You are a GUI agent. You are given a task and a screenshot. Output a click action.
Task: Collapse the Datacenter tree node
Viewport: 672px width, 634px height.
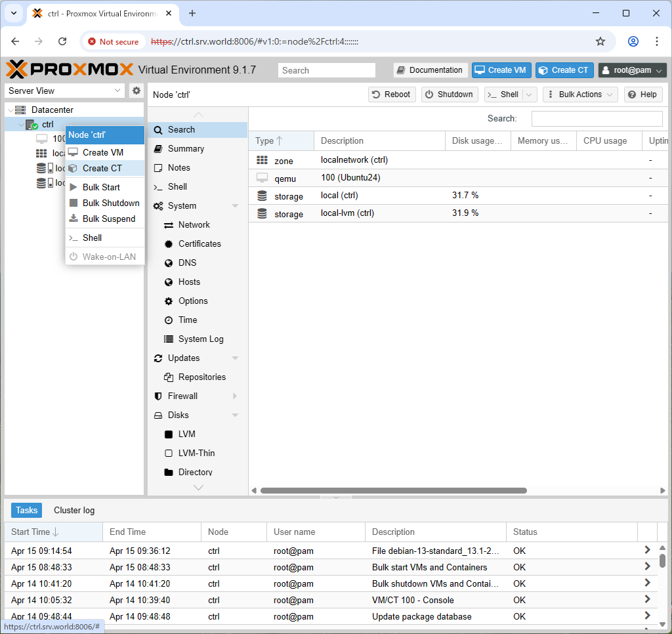pos(10,110)
